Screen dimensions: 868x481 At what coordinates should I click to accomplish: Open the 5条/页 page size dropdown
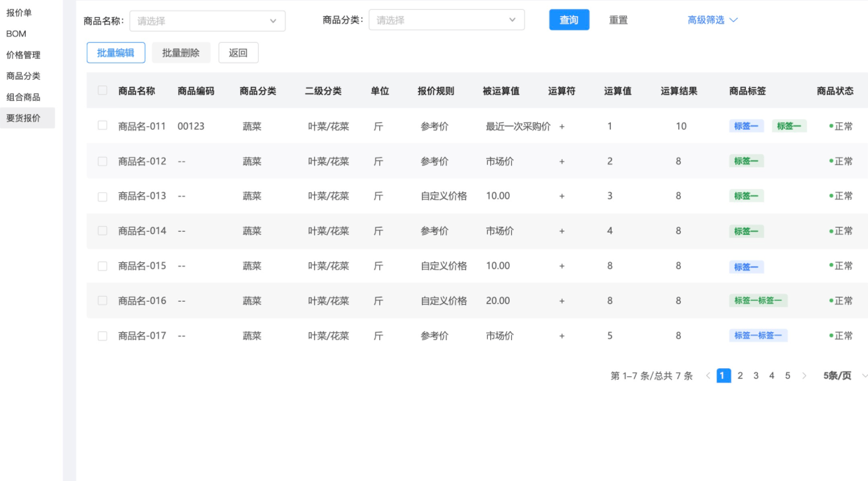coord(845,376)
